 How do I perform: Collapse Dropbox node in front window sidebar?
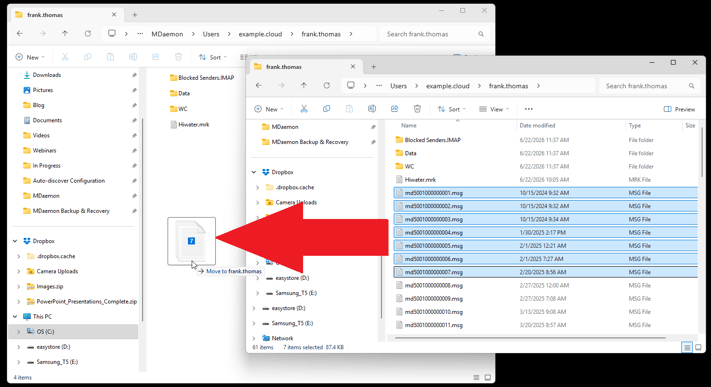tap(254, 172)
